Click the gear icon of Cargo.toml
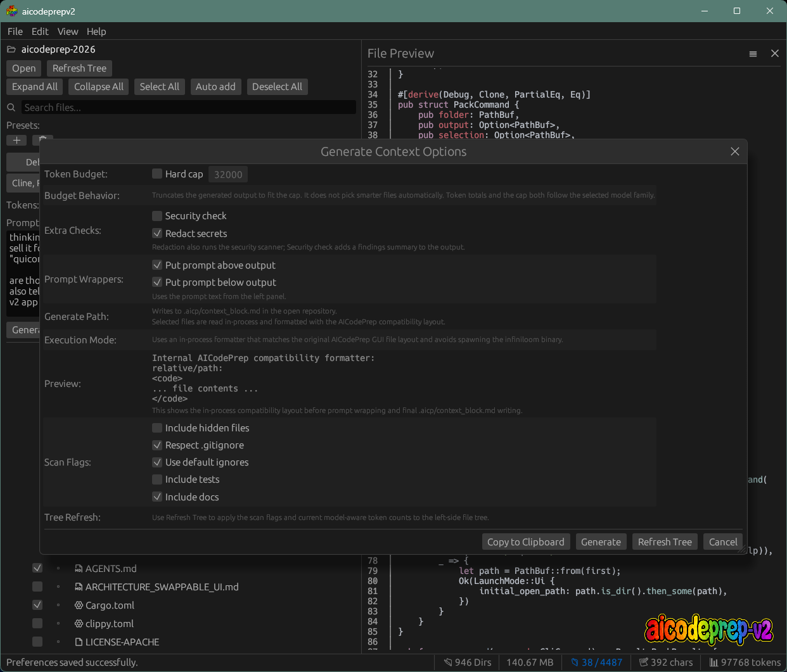Screen dimensions: 787x672 point(79,605)
